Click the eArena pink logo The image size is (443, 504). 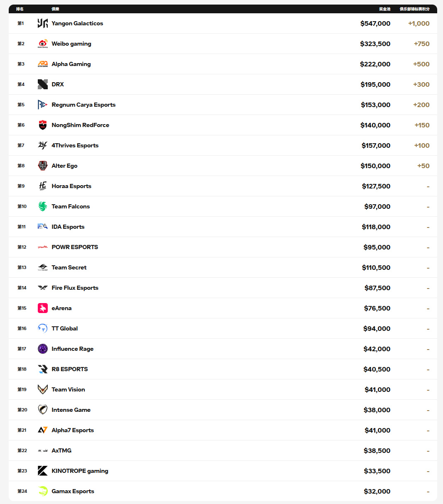[x=43, y=308]
